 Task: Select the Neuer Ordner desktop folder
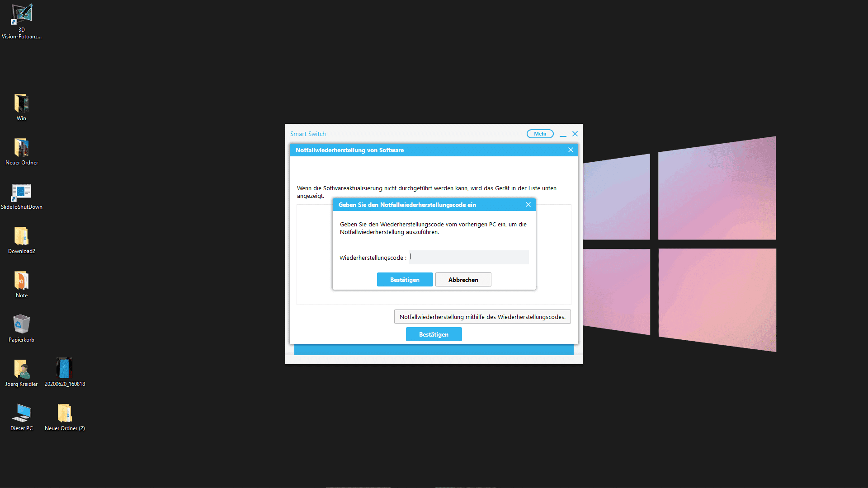(x=22, y=151)
